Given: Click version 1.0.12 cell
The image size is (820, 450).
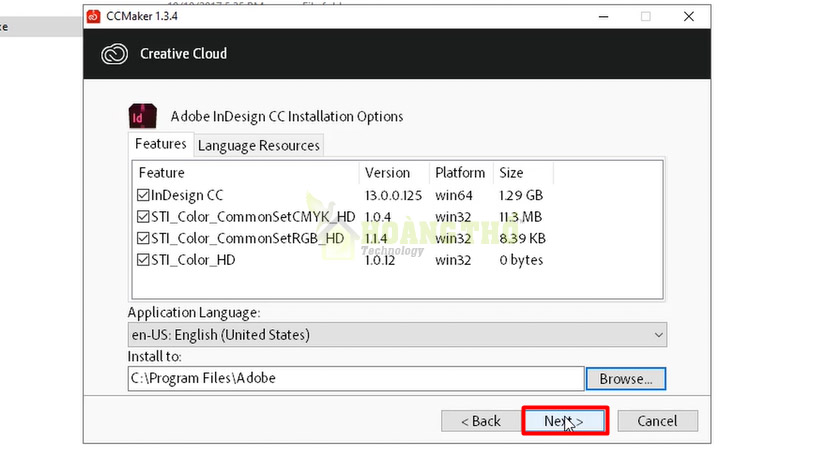Looking at the screenshot, I should click(x=380, y=260).
